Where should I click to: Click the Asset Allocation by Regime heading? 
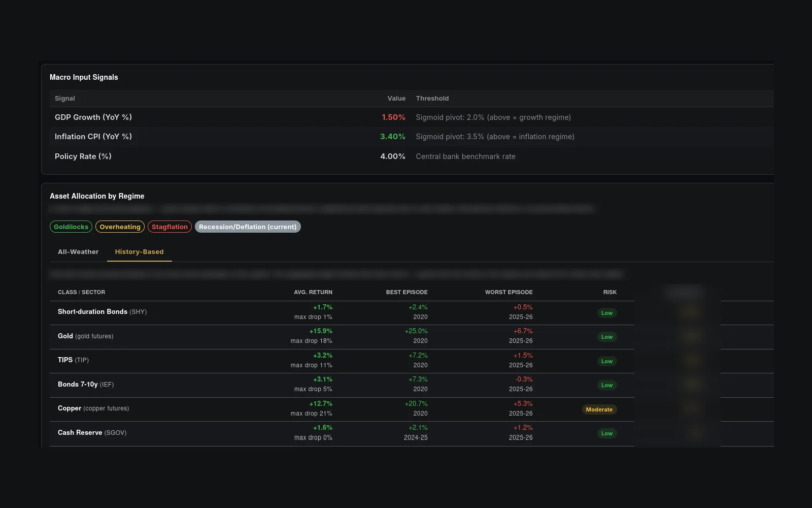coord(97,196)
